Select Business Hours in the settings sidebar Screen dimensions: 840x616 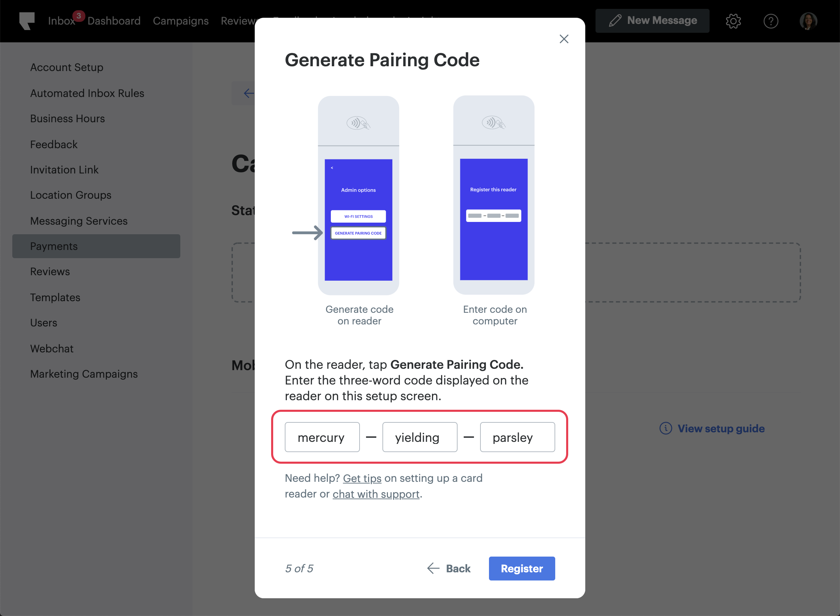(68, 118)
